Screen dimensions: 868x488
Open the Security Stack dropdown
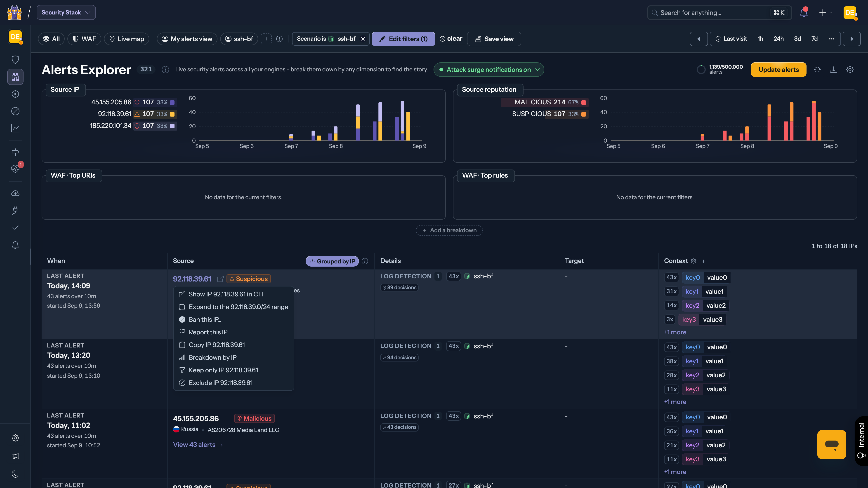pyautogui.click(x=66, y=12)
